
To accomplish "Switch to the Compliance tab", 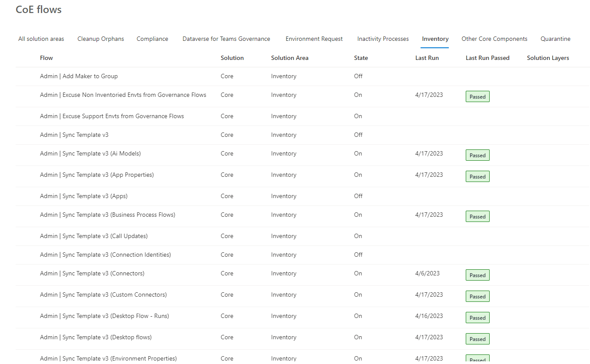I will [152, 39].
